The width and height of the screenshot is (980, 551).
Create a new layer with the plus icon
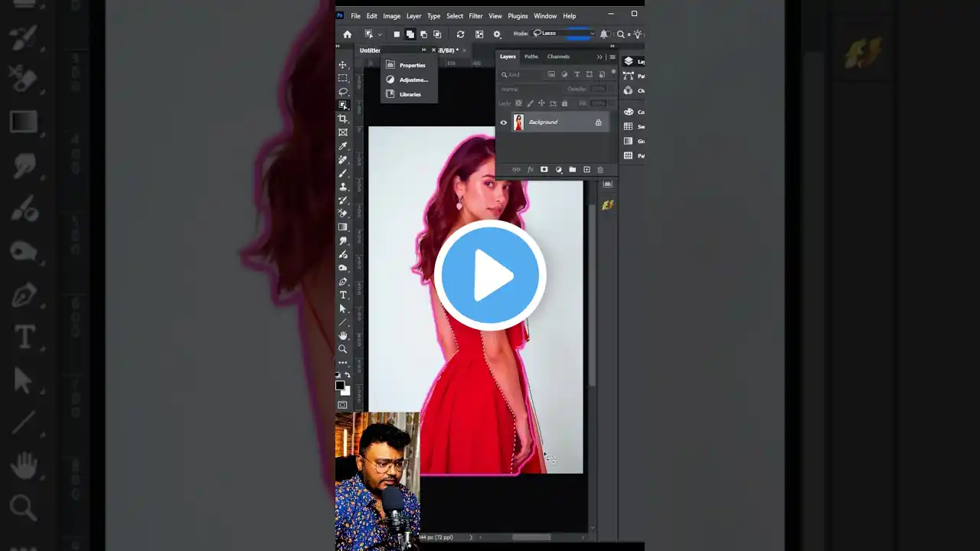point(586,170)
